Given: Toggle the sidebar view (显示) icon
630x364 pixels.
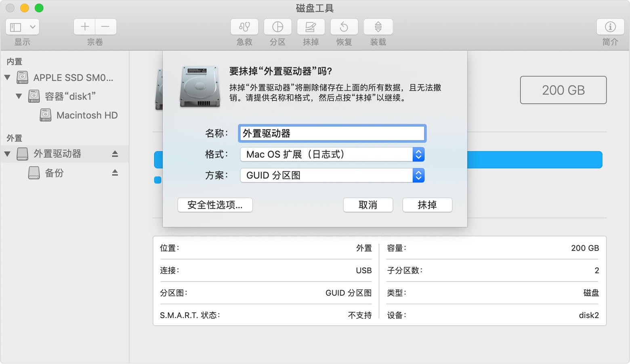Looking at the screenshot, I should [16, 27].
